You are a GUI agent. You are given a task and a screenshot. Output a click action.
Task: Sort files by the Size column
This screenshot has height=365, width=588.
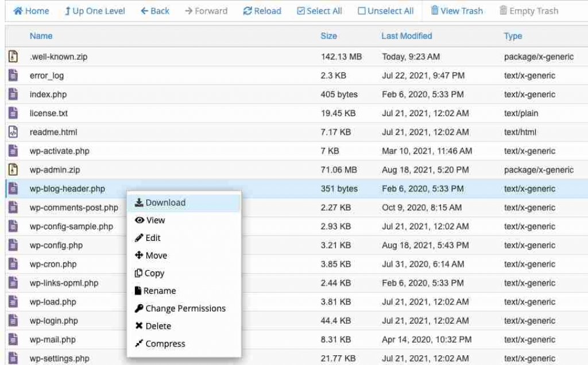click(328, 36)
